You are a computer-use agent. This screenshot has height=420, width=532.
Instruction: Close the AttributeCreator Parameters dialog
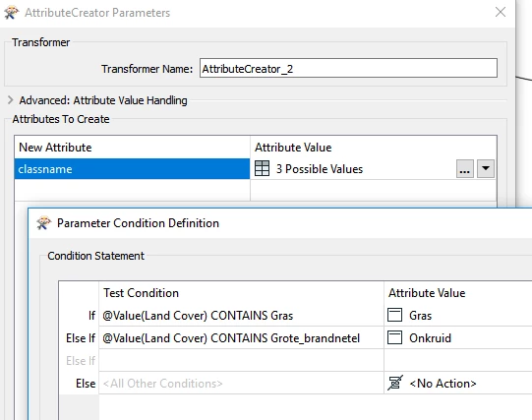click(x=501, y=12)
